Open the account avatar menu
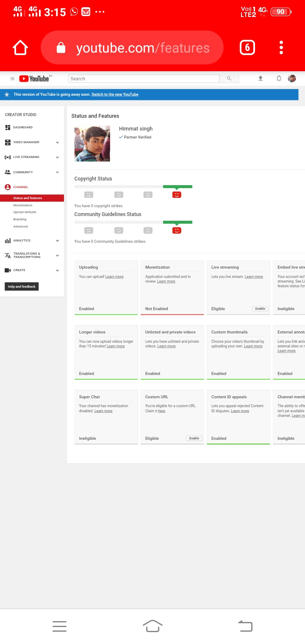Screen dimensions: 305x644 292,78
